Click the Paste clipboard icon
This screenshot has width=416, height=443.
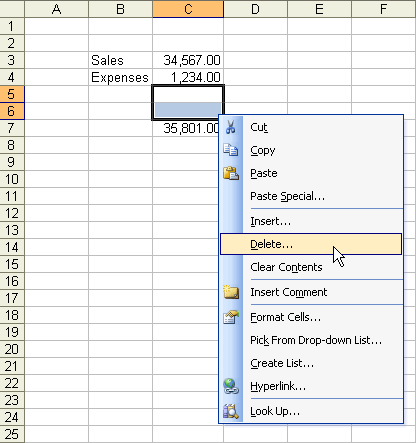(x=231, y=173)
